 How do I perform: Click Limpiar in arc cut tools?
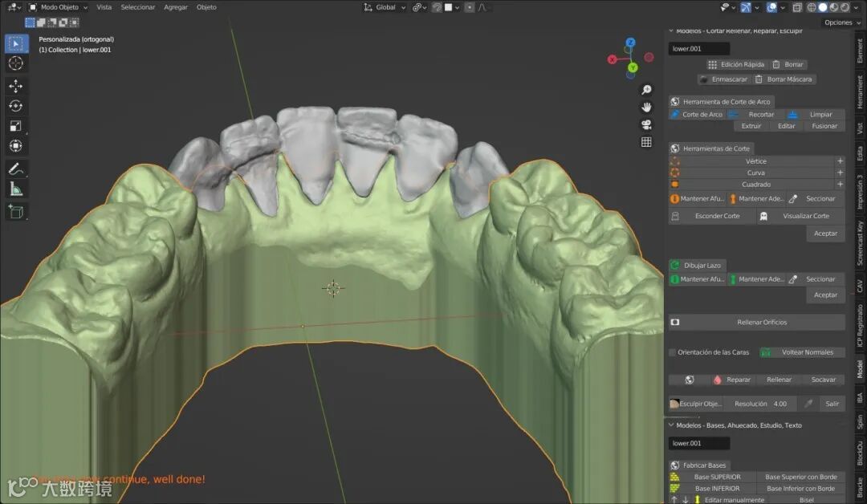click(816, 115)
